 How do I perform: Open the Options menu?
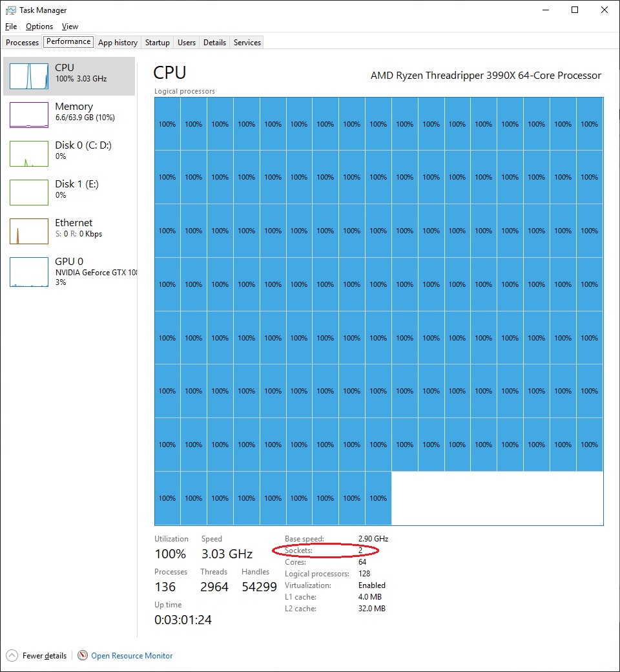[x=39, y=26]
